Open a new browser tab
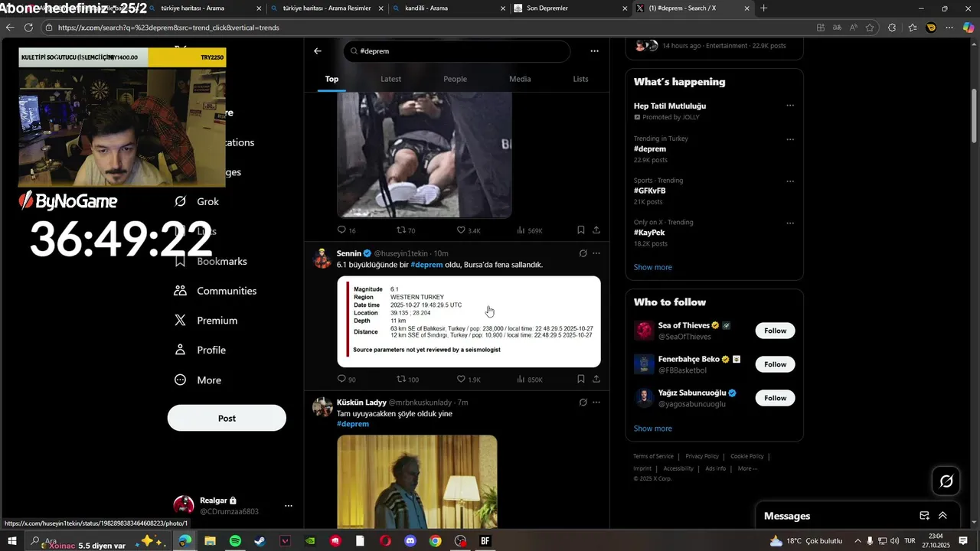 coord(763,8)
